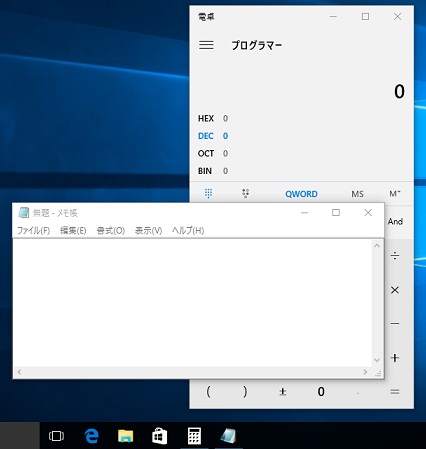Viewport: 426px width, 449px height.
Task: Click the open parenthesis key
Action: click(x=208, y=392)
